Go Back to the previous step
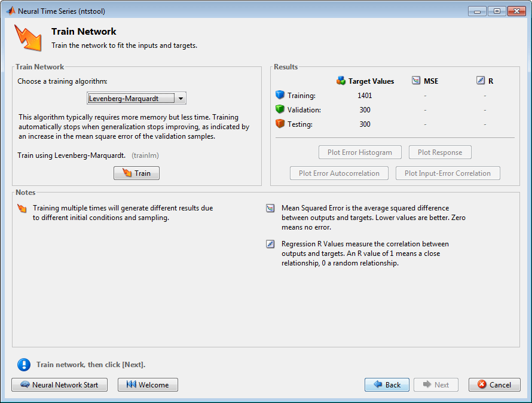Image resolution: width=532 pixels, height=403 pixels. click(x=387, y=385)
